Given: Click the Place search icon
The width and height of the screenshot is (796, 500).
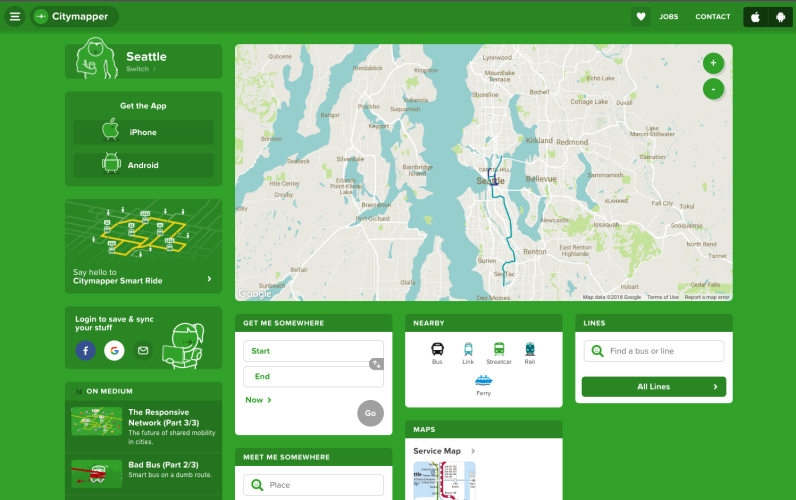Looking at the screenshot, I should [x=257, y=485].
